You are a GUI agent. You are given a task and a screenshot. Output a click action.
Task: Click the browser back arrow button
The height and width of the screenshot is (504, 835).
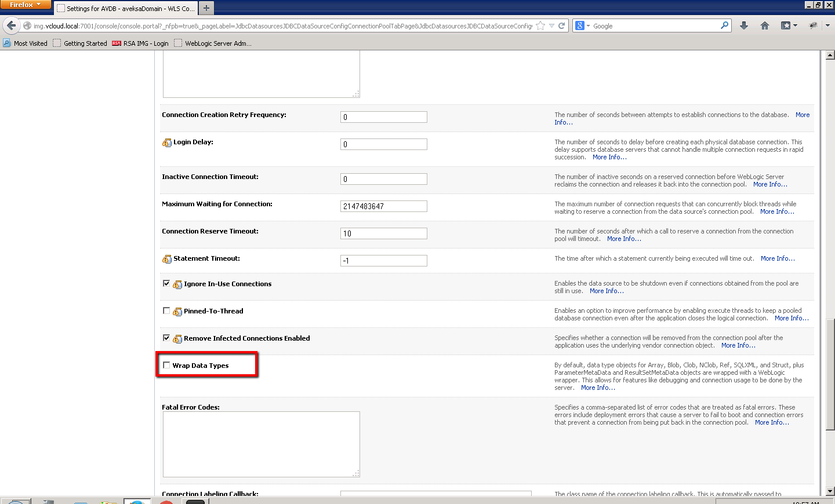coord(12,25)
